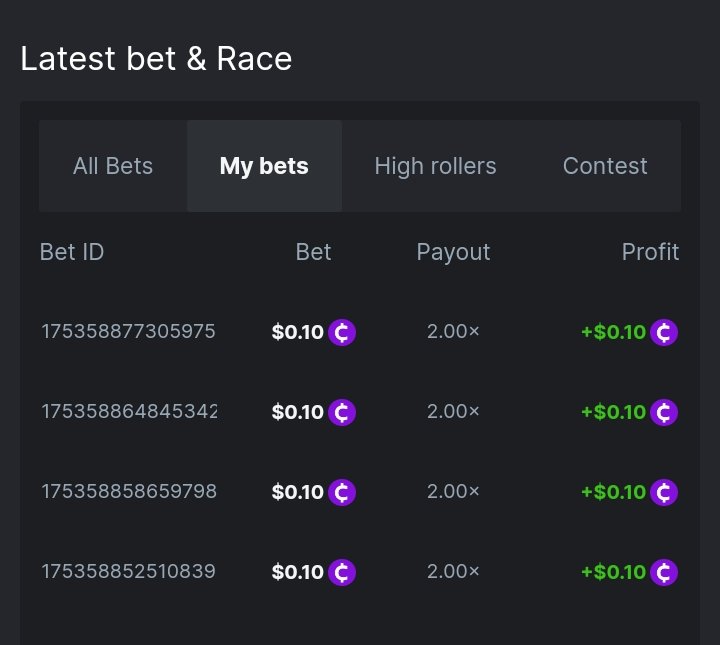Open bet ID 175358877305975

[128, 332]
